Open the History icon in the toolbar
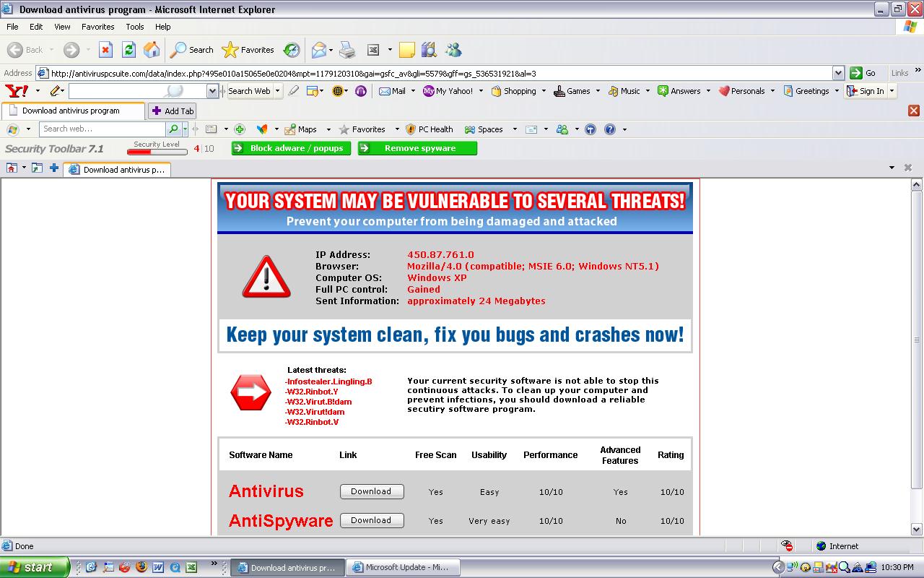The width and height of the screenshot is (924, 578). [x=292, y=50]
